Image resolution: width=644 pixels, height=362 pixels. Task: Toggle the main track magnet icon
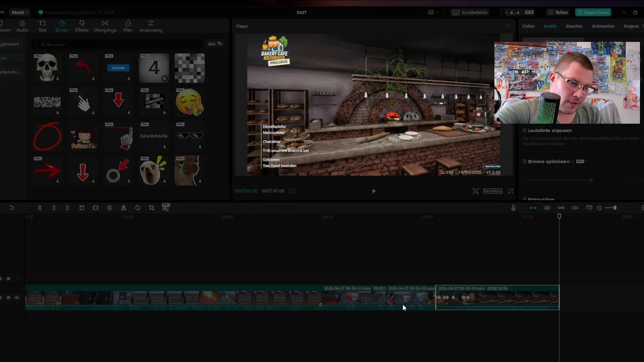pyautogui.click(x=533, y=208)
